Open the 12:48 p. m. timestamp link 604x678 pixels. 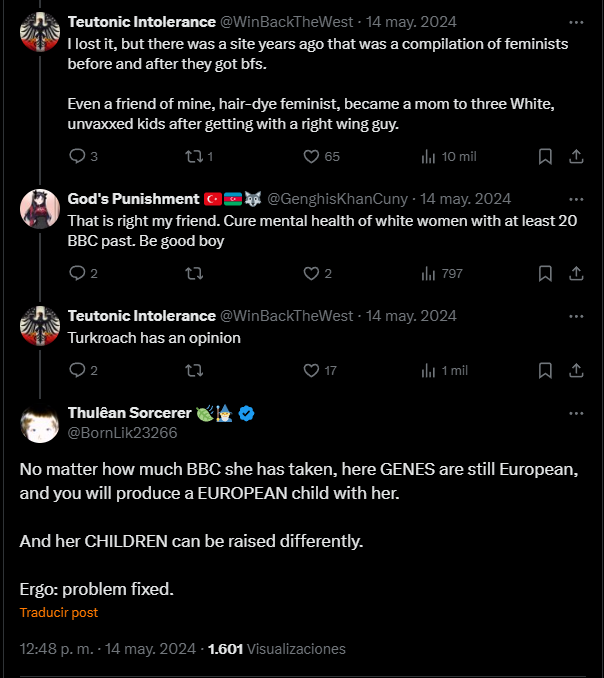click(x=57, y=649)
